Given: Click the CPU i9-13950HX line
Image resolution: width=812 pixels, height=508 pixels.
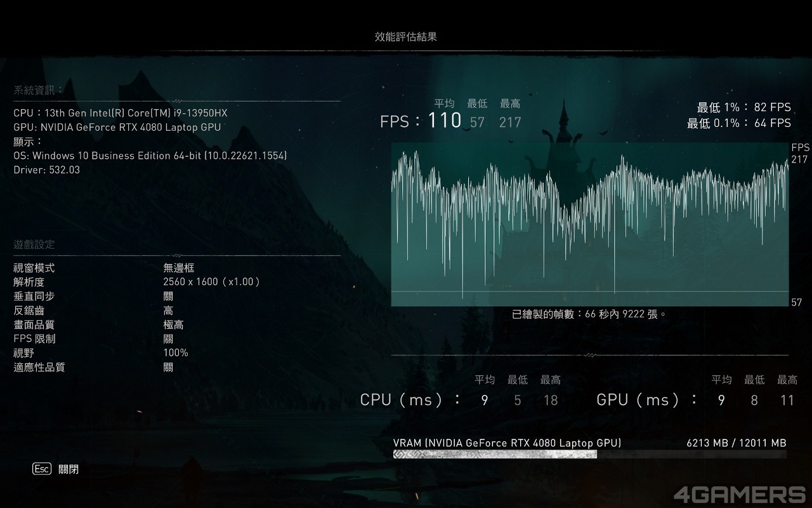Looking at the screenshot, I should click(120, 113).
